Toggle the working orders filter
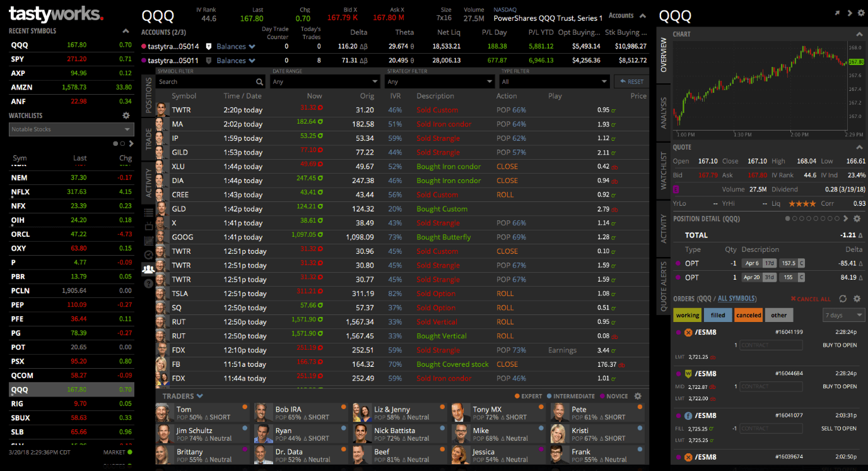The width and height of the screenshot is (868, 471). [x=687, y=315]
